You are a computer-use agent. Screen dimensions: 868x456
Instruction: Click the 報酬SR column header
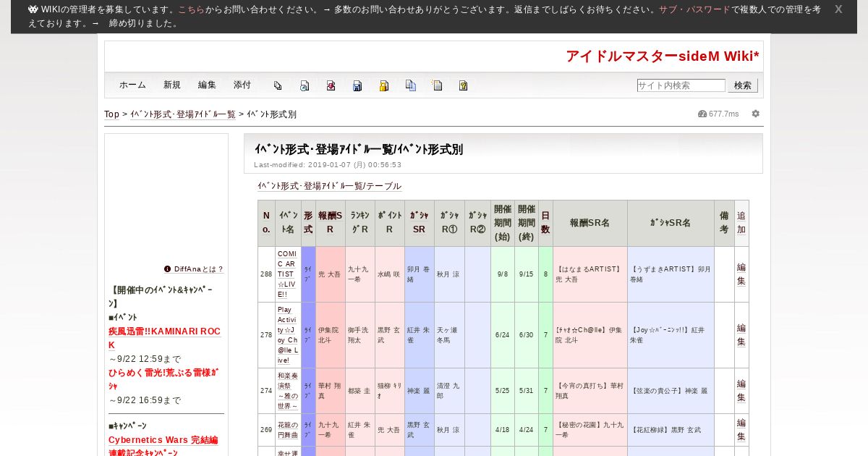coord(331,223)
